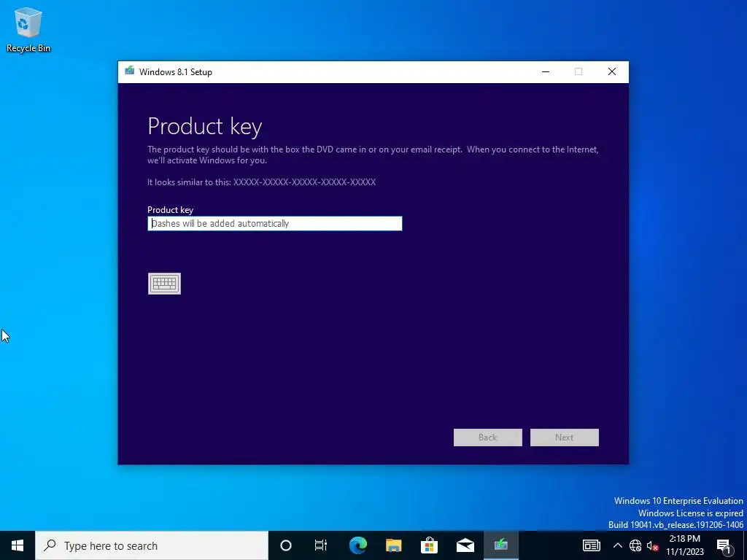Click the Next button in Setup
This screenshot has width=747, height=560.
point(565,437)
